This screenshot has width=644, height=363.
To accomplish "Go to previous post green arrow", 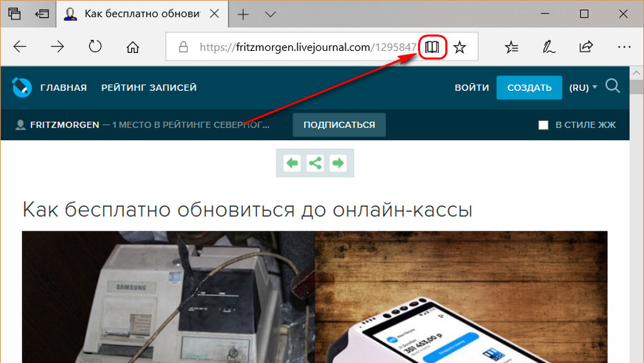I will point(292,163).
